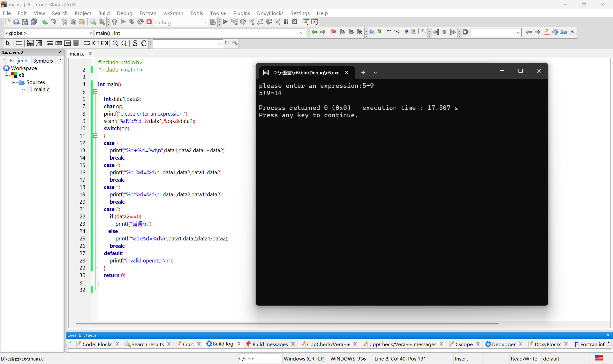Viewport: 613px width, 364px height.
Task: Click the Save file floppy icon
Action: [x=25, y=22]
